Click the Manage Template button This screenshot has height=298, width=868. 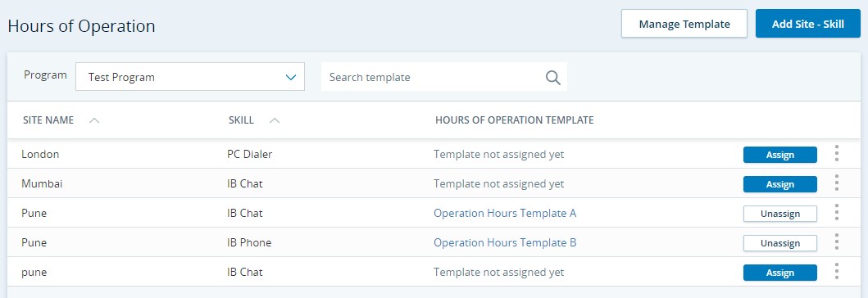tap(684, 24)
